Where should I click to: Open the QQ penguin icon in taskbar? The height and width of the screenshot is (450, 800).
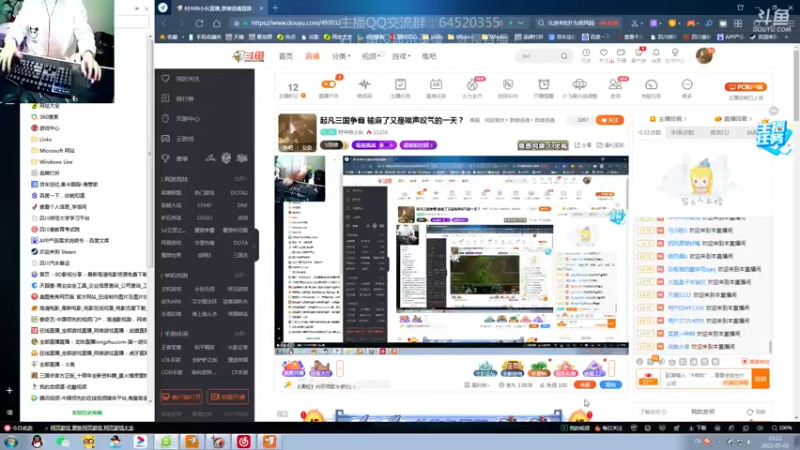(x=37, y=442)
